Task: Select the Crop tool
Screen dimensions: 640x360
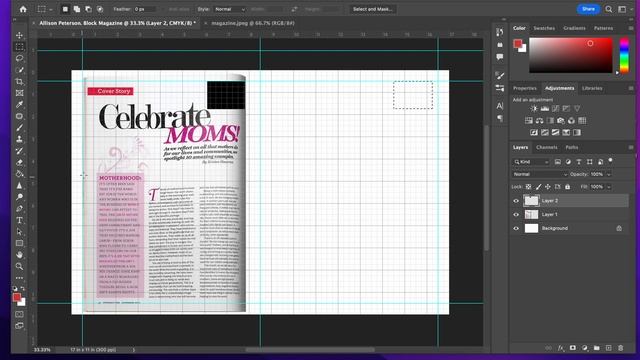Action: tap(19, 82)
